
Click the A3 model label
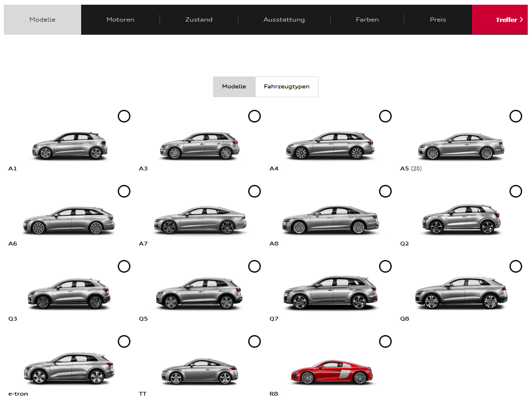point(143,168)
